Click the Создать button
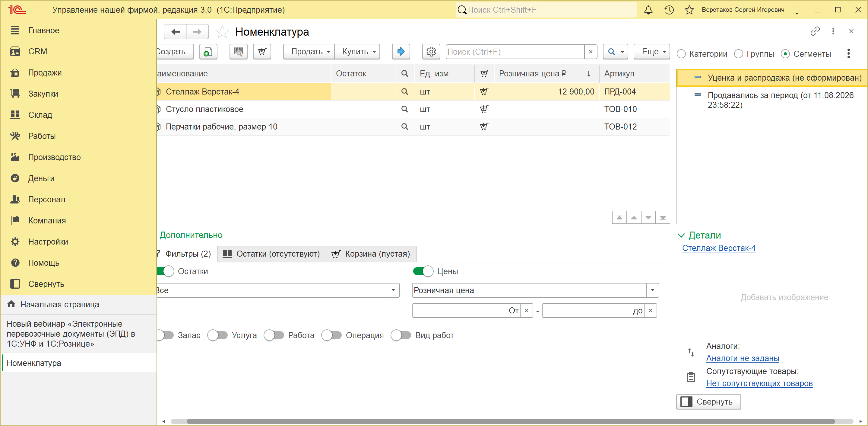 175,52
